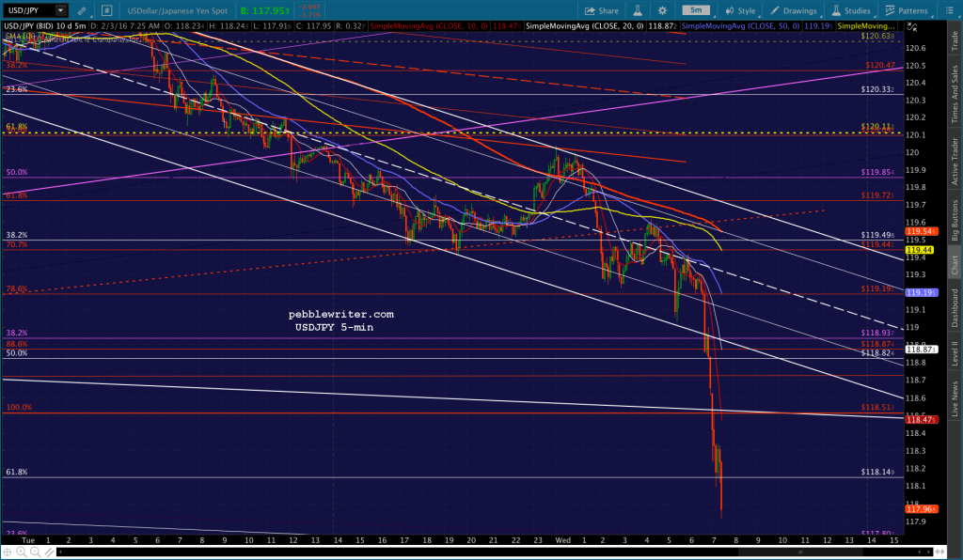Screen dimensions: 963x560
Task: Open the Patterns dropdown menu
Action: [x=907, y=10]
